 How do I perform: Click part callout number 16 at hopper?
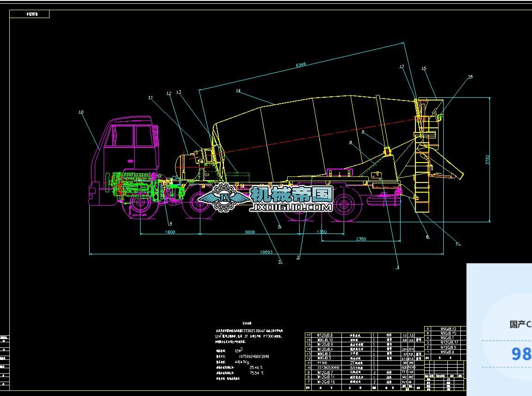coord(470,77)
